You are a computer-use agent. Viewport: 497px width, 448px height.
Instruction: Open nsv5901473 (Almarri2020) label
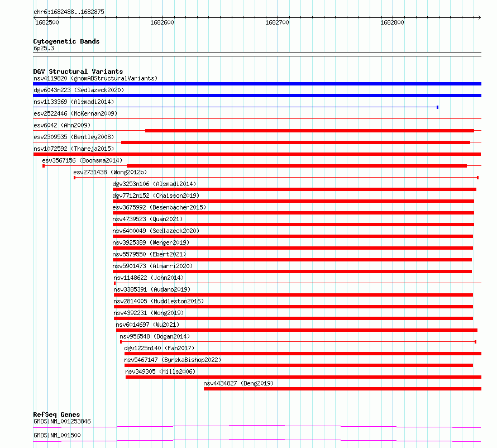point(152,266)
